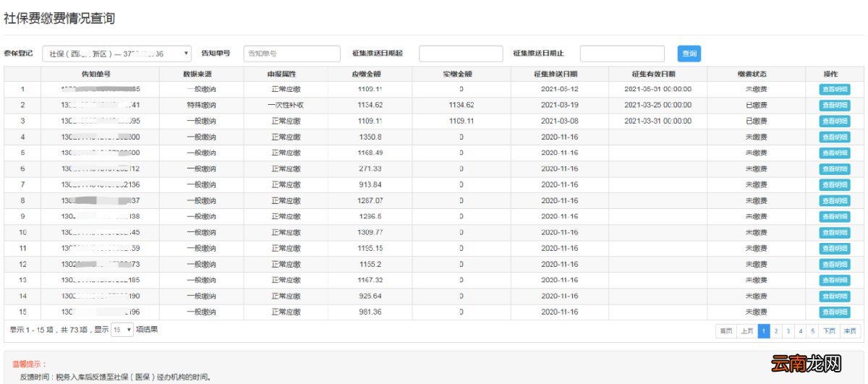Go to 下页 in the pagination
This screenshot has width=868, height=384.
(830, 331)
